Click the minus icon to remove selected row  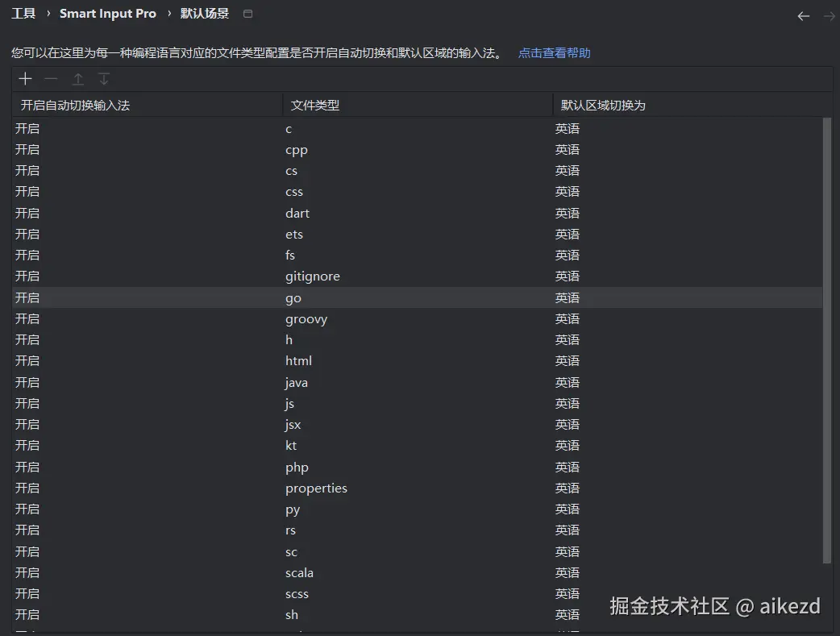pos(51,78)
